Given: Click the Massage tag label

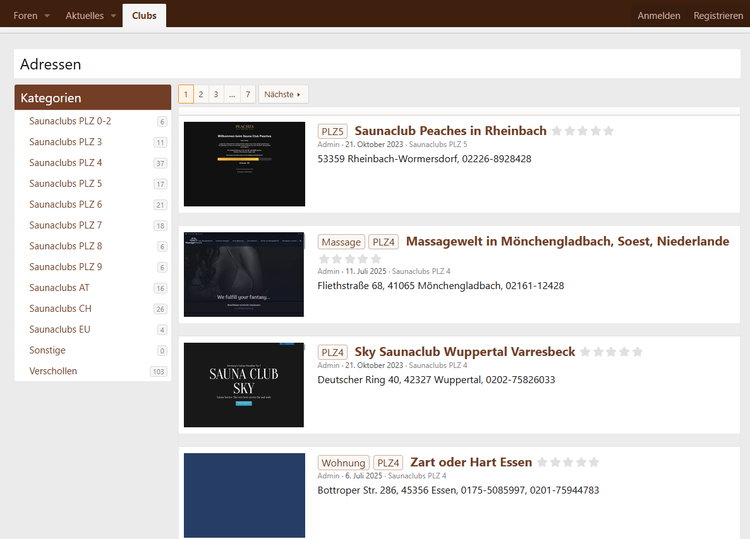Looking at the screenshot, I should tap(341, 242).
